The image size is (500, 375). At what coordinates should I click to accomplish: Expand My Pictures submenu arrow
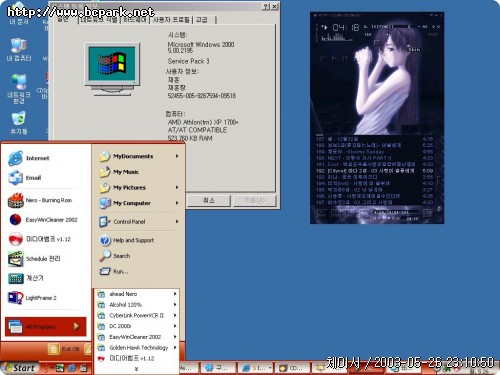click(177, 188)
